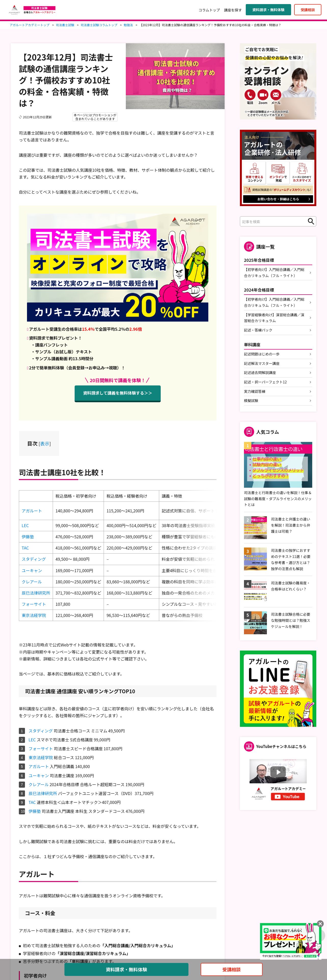
Task: Click header 受講相談 button
Action: [308, 9]
